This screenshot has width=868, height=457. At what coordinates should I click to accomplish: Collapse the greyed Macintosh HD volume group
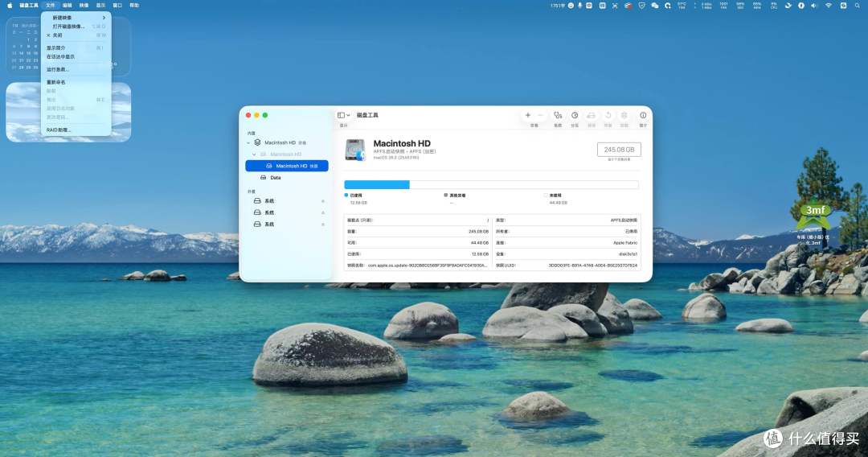[x=254, y=154]
